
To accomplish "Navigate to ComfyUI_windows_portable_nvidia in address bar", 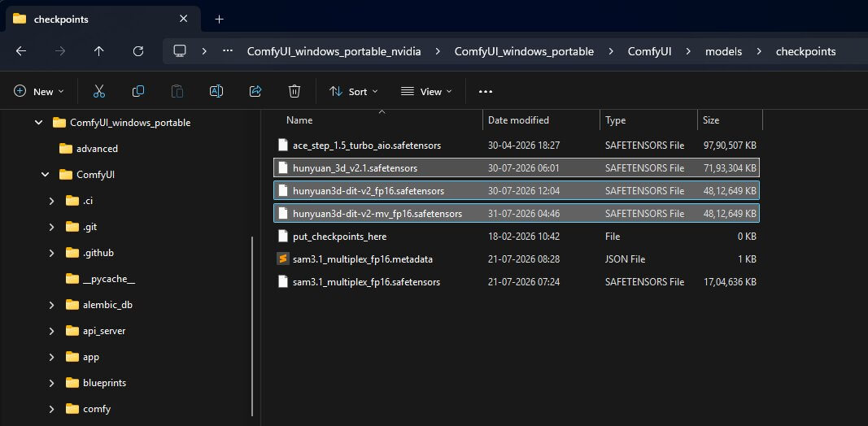I will click(x=334, y=51).
